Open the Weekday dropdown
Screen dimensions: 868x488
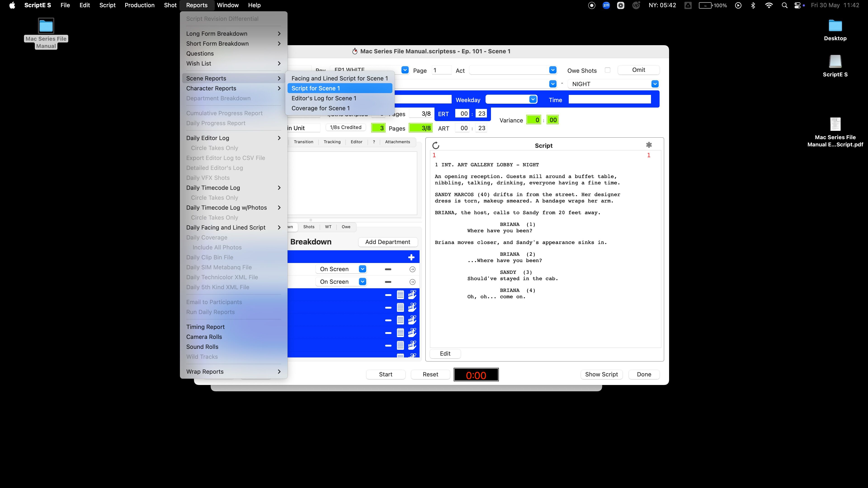[532, 99]
